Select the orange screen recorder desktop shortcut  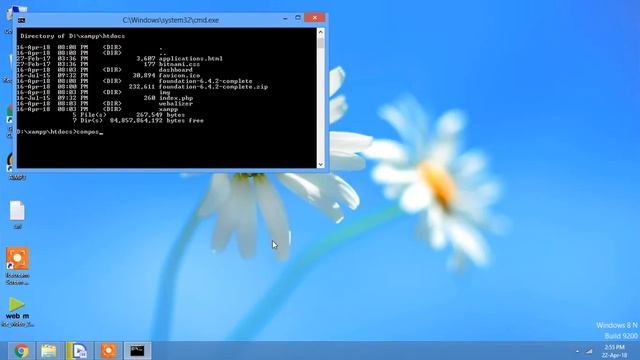(x=17, y=266)
